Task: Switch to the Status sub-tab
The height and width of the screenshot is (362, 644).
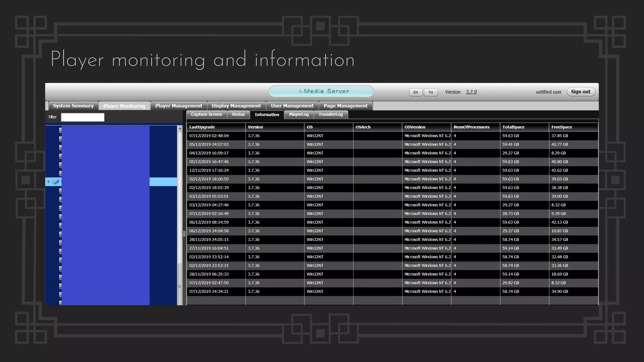Action: tap(238, 114)
